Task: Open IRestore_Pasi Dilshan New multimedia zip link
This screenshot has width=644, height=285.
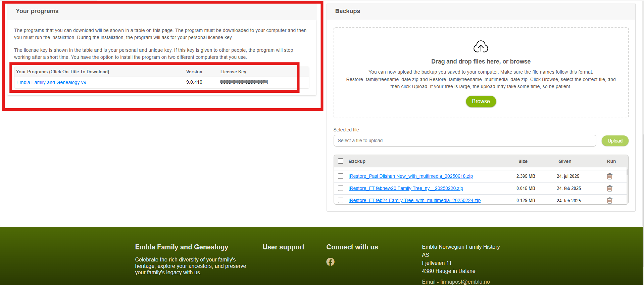Action: pyautogui.click(x=410, y=176)
